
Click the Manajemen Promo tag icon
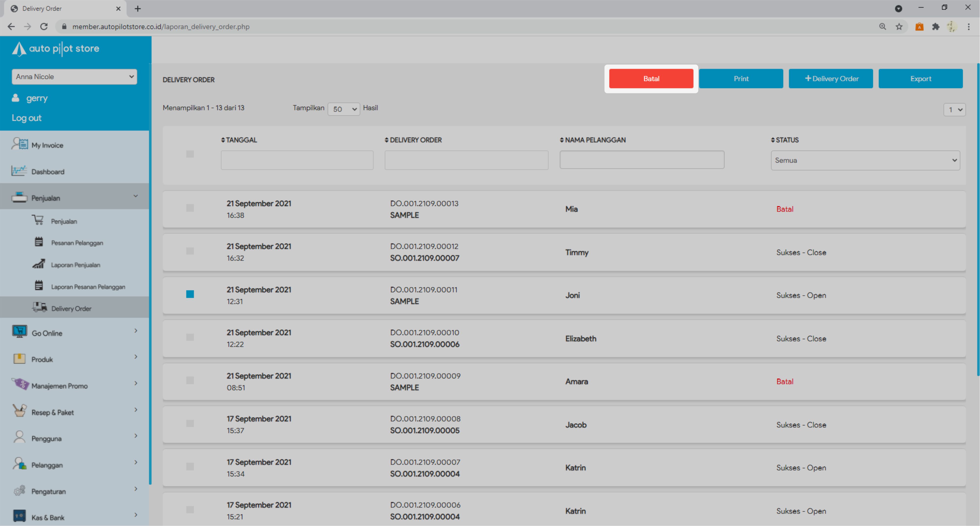tap(20, 384)
